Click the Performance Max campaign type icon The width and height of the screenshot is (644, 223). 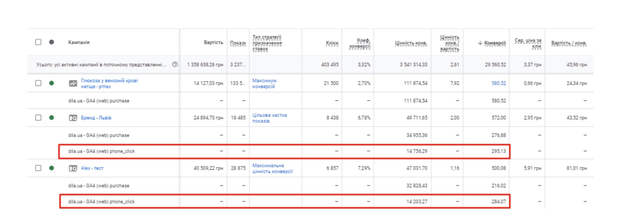[73, 83]
